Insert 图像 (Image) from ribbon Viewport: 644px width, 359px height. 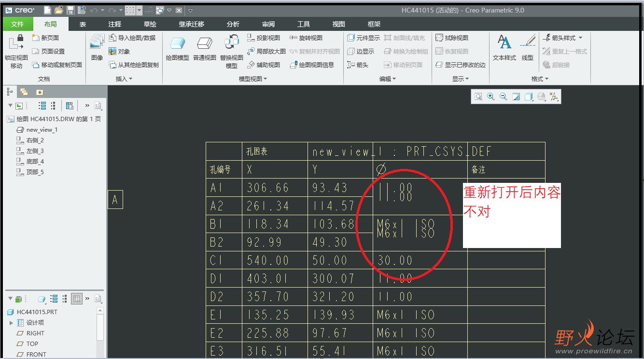coord(97,47)
